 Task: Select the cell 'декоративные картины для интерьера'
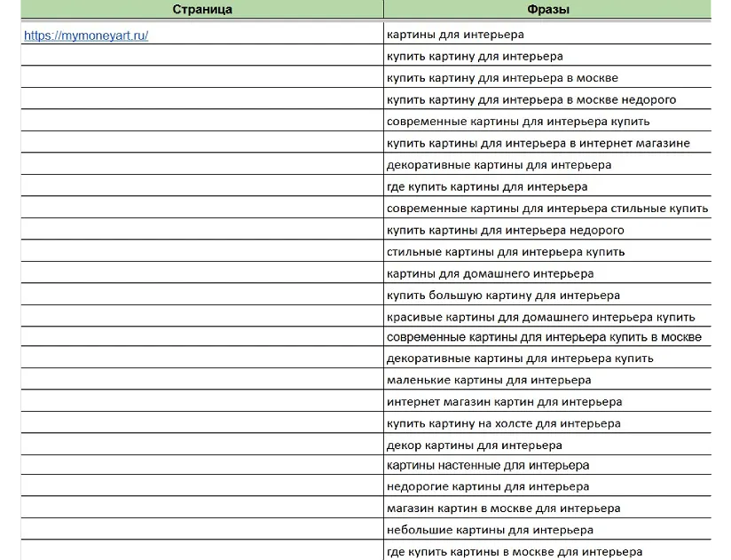click(499, 165)
